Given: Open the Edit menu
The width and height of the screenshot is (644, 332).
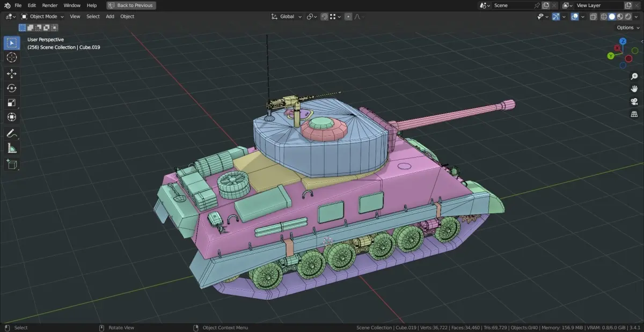Looking at the screenshot, I should coord(32,5).
